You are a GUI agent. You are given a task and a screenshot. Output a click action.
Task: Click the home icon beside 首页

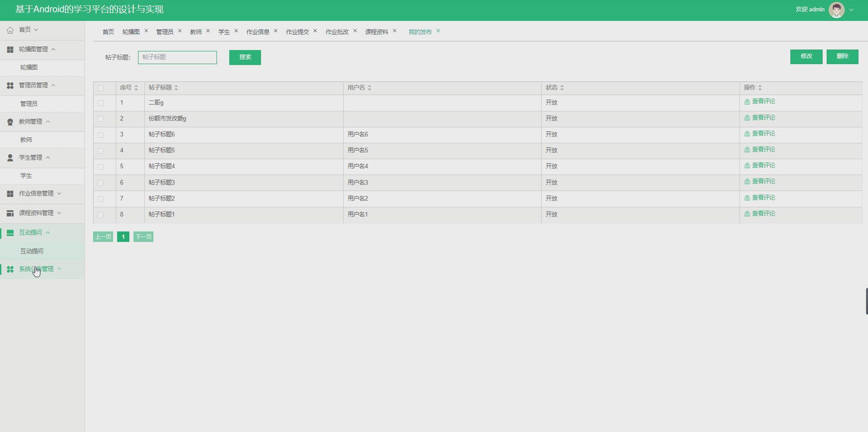click(10, 29)
